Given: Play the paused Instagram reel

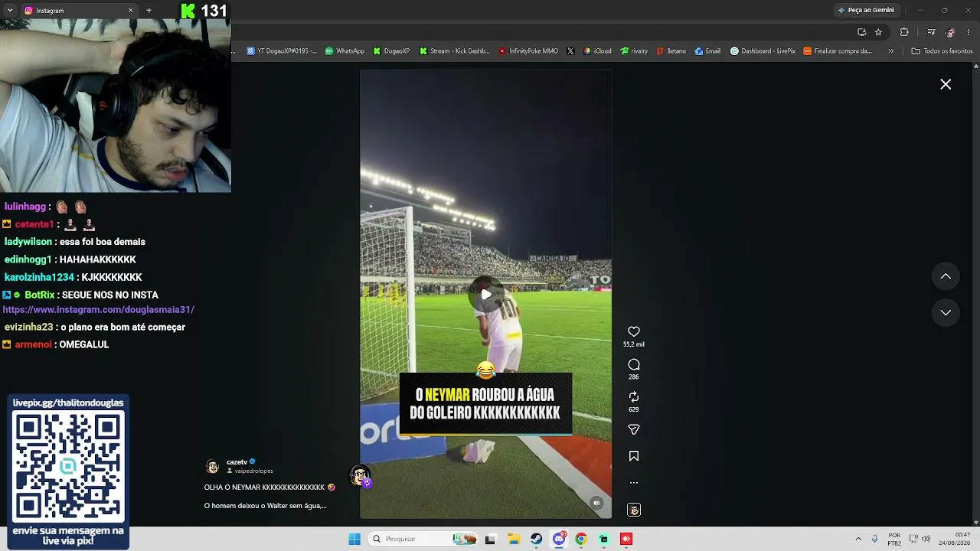Looking at the screenshot, I should 486,295.
